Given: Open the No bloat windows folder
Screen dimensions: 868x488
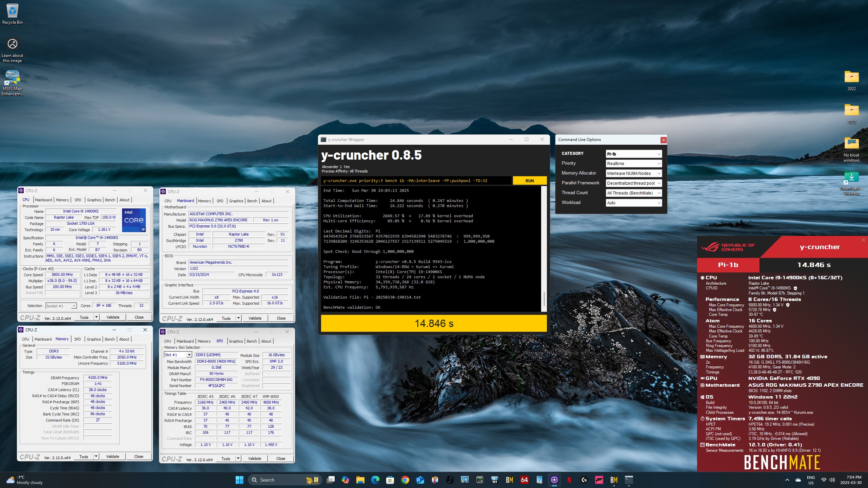Looking at the screenshot, I should (851, 149).
